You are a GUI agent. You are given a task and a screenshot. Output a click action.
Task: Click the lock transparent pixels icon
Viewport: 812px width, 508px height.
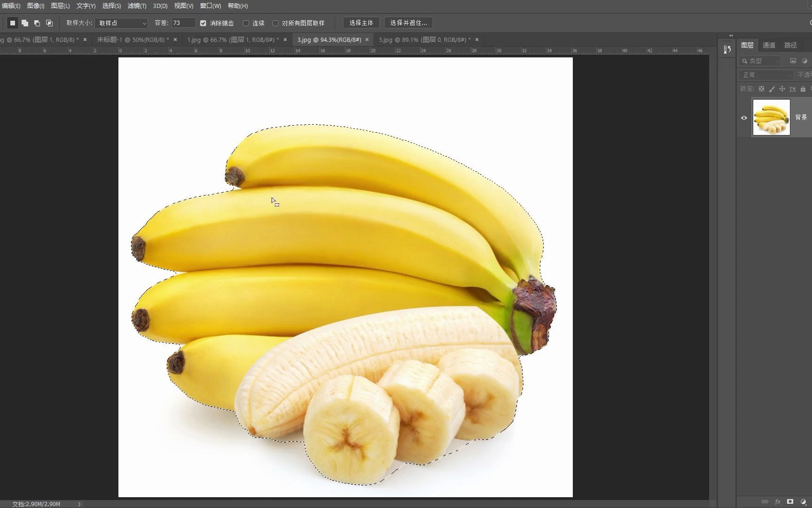pyautogui.click(x=761, y=89)
